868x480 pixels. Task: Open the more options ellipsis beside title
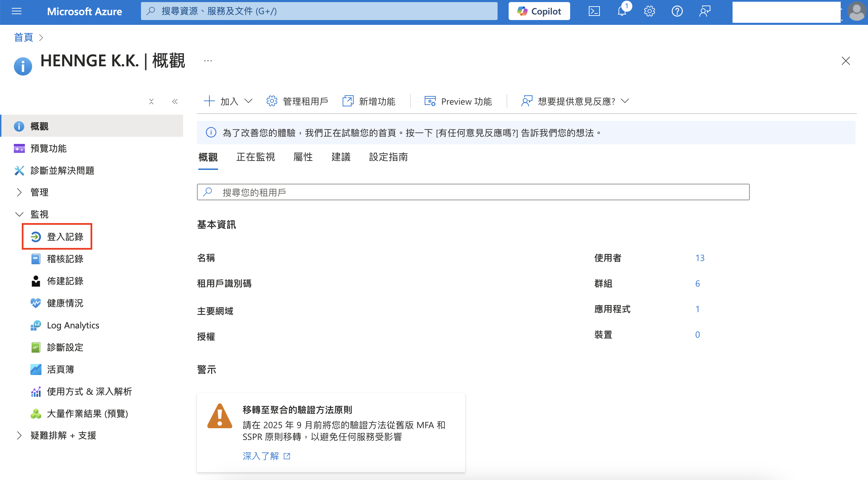(x=208, y=61)
